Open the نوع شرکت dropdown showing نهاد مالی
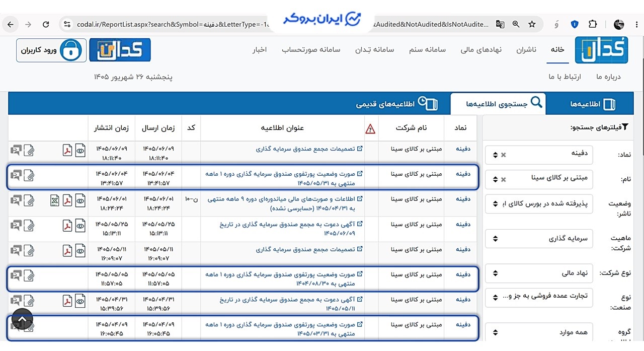 click(539, 273)
